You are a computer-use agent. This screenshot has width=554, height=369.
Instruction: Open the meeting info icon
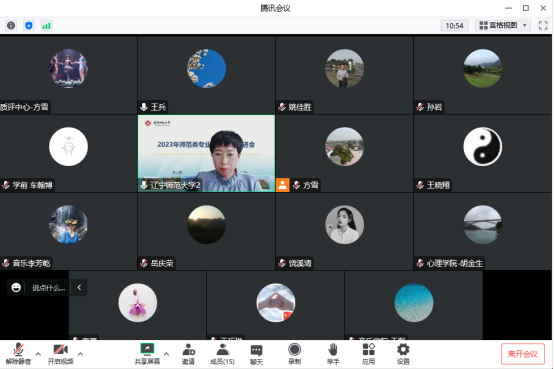11,25
